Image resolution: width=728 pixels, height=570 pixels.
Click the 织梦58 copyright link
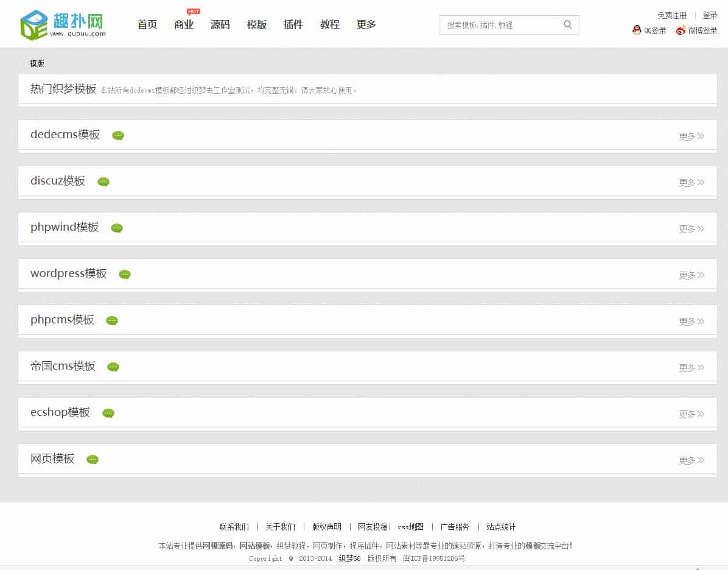(349, 558)
